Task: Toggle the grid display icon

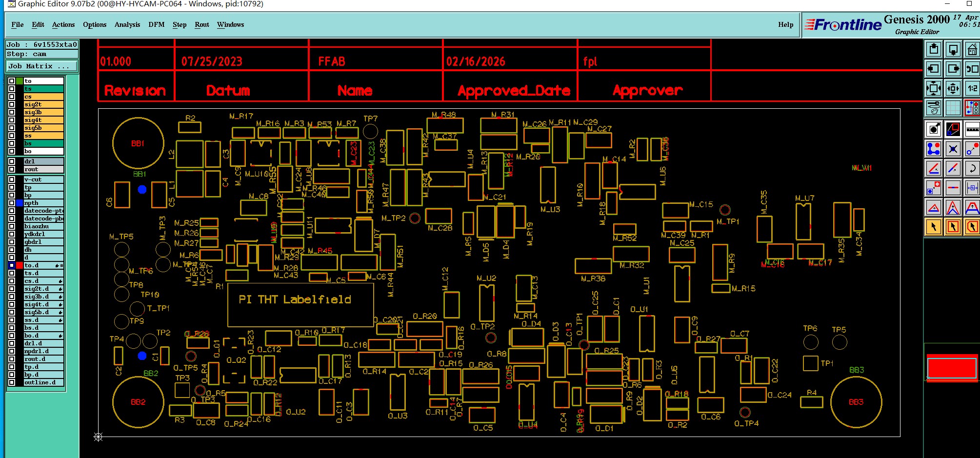Action: (x=953, y=107)
